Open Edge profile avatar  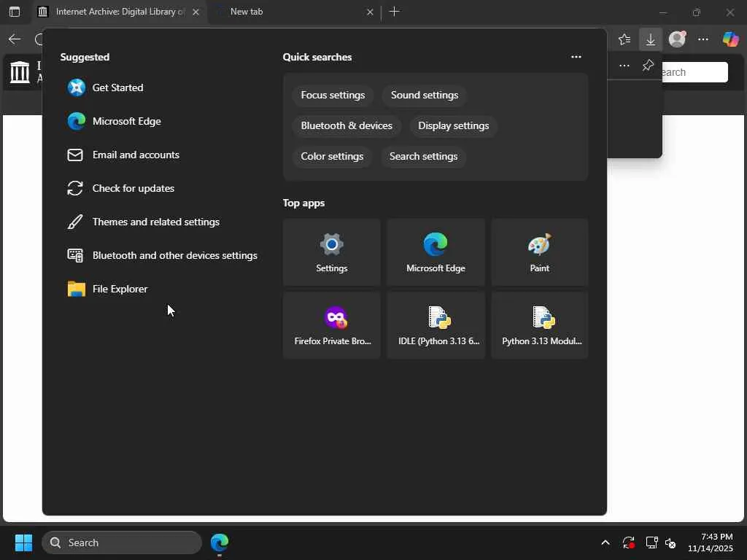[x=677, y=39]
